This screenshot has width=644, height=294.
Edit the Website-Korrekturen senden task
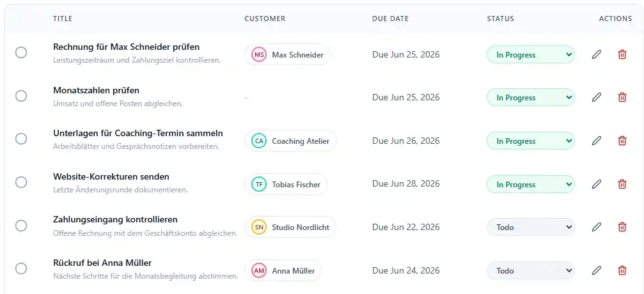pyautogui.click(x=597, y=184)
